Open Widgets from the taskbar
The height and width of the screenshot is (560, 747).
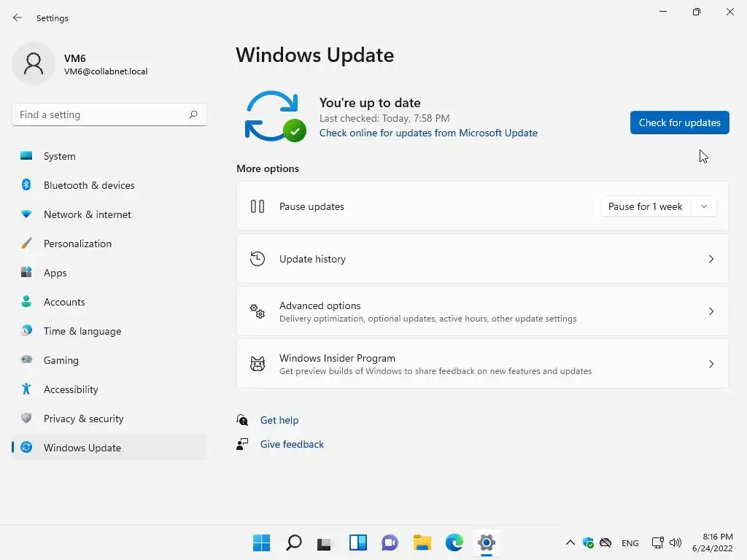357,542
